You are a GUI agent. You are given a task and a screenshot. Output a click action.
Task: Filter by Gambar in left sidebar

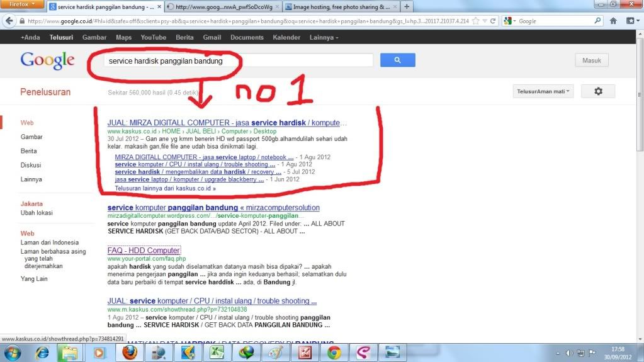tap(31, 137)
